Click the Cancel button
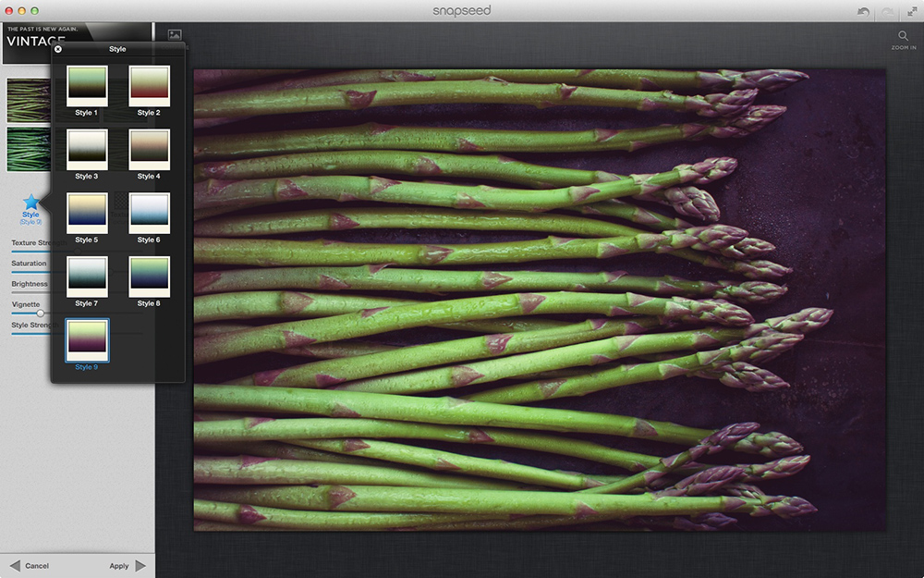This screenshot has width=924, height=578. point(37,566)
